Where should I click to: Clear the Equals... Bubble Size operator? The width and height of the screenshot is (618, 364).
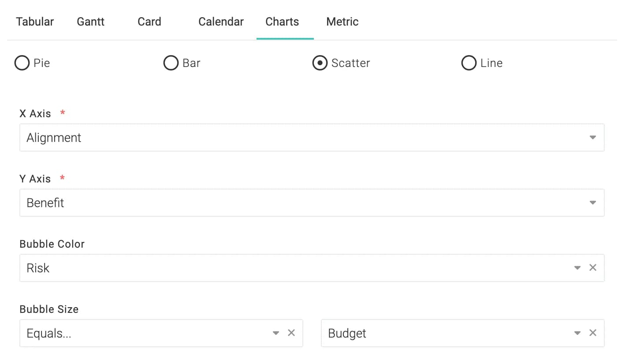[x=291, y=333]
